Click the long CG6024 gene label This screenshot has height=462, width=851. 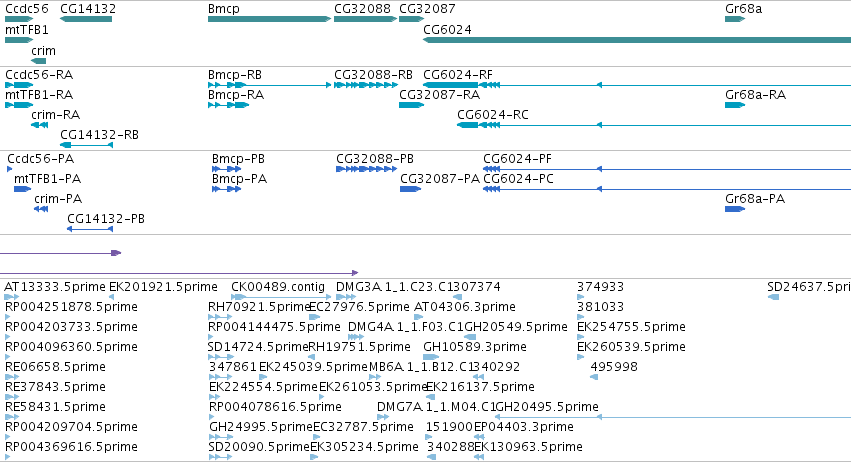447,29
